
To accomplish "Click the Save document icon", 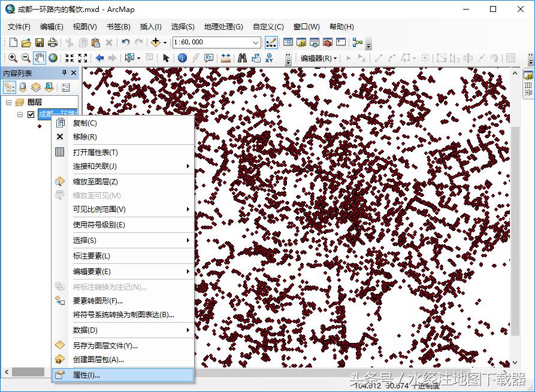I will (x=40, y=42).
